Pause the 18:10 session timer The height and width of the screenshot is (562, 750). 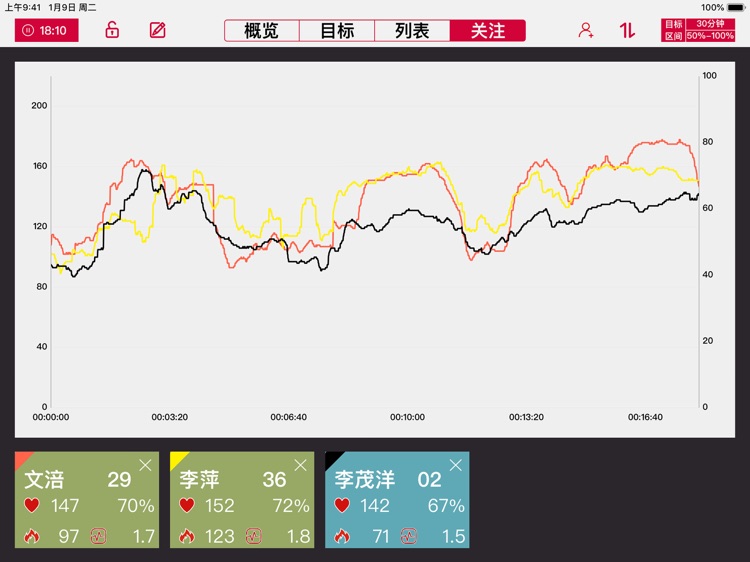pos(46,31)
